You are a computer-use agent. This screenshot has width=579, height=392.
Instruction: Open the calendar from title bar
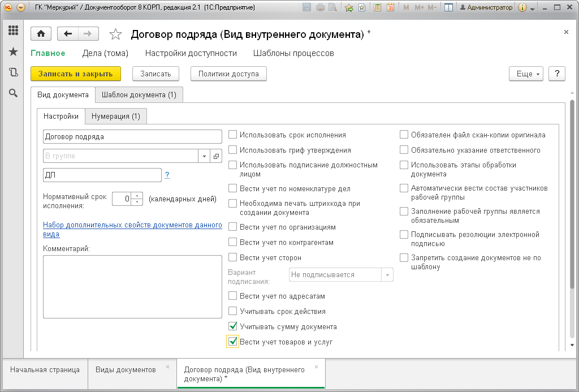pyautogui.click(x=390, y=7)
